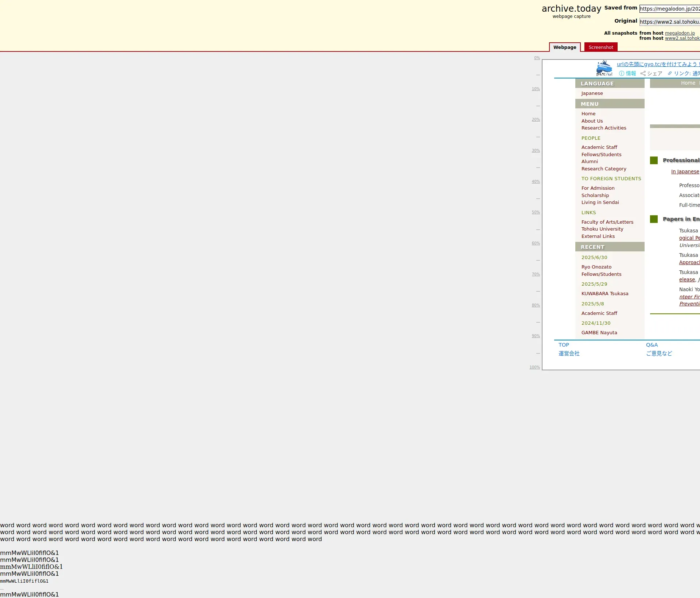Click the In Japanese link
Viewport: 700px width, 598px height.
[685, 172]
